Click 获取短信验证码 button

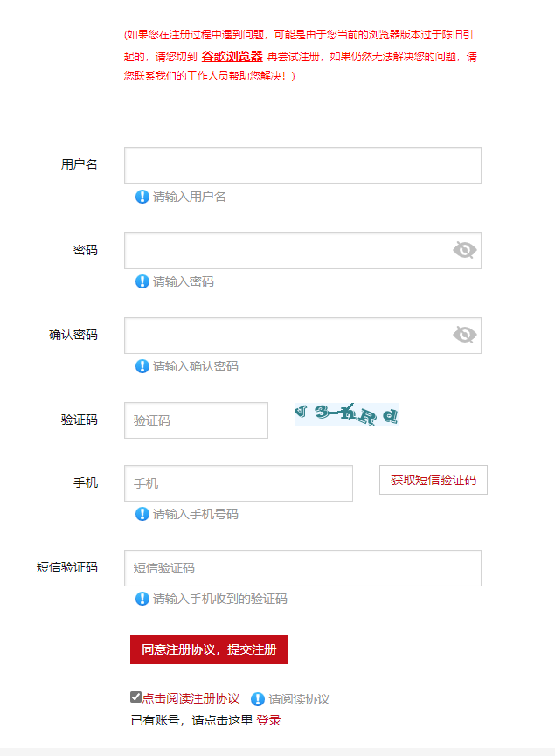click(x=433, y=480)
